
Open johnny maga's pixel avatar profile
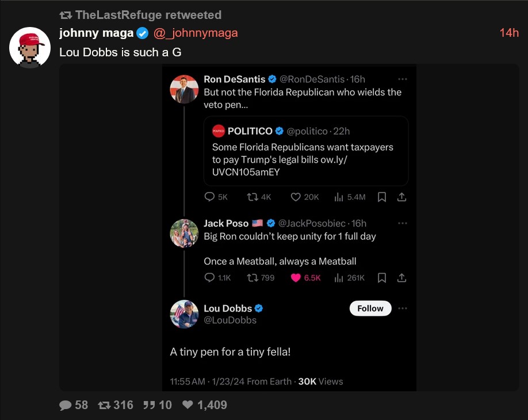point(30,48)
